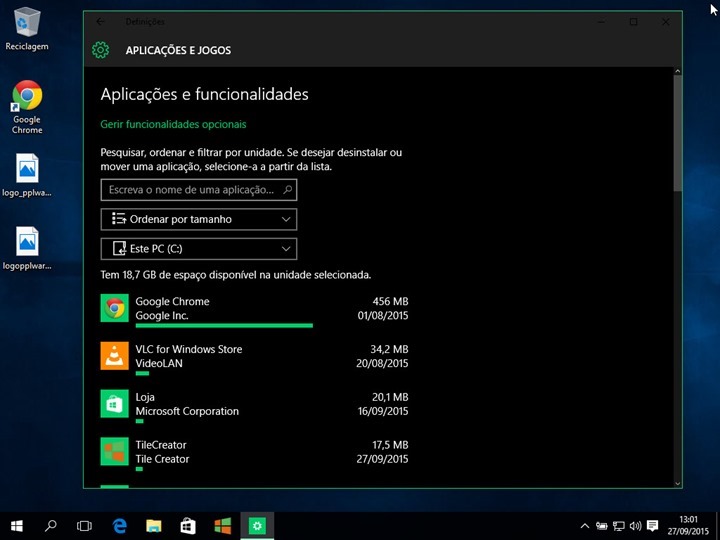The height and width of the screenshot is (540, 720).
Task: Open 'Gerir funcionalidades opcionais' link
Action: (x=173, y=124)
